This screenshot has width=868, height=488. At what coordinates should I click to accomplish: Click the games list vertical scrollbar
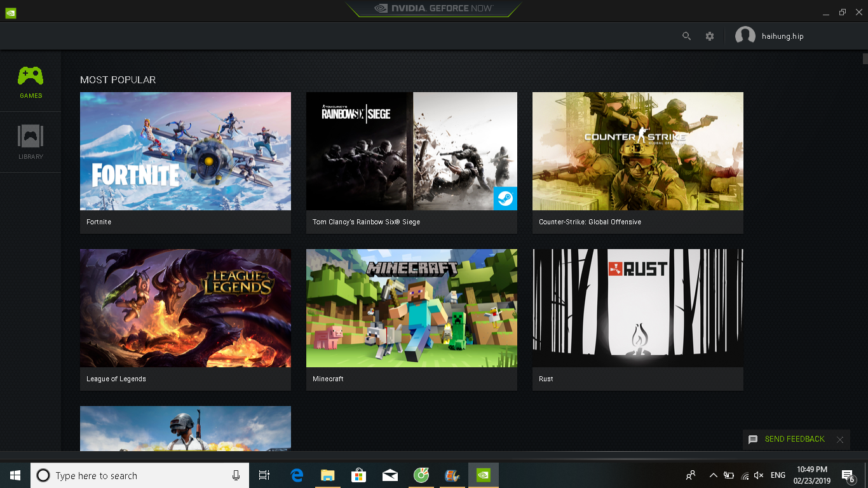(x=865, y=59)
